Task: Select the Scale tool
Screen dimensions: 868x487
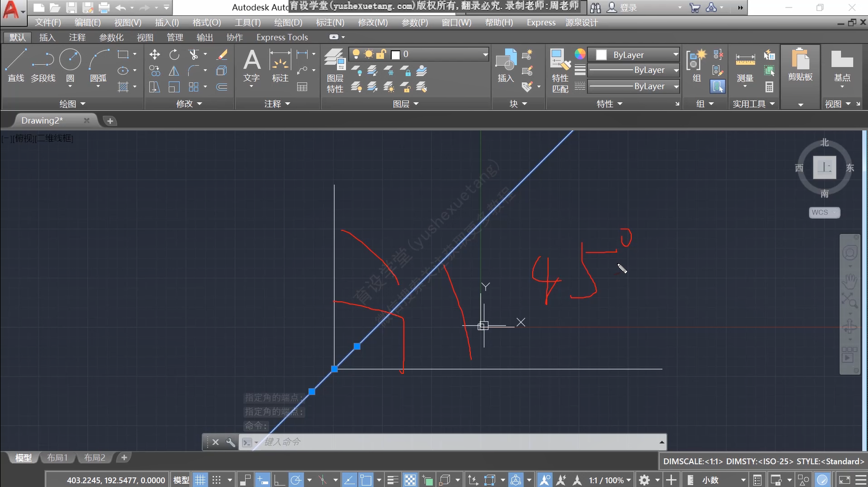Action: (x=174, y=87)
